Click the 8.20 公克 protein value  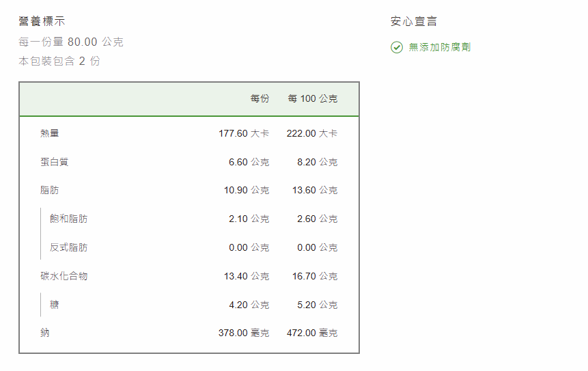coord(317,162)
